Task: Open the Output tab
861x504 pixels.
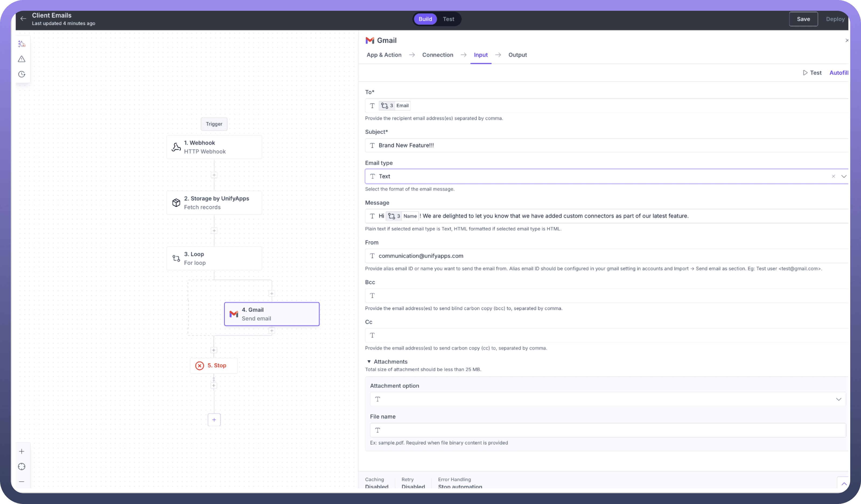Action: 517,55
